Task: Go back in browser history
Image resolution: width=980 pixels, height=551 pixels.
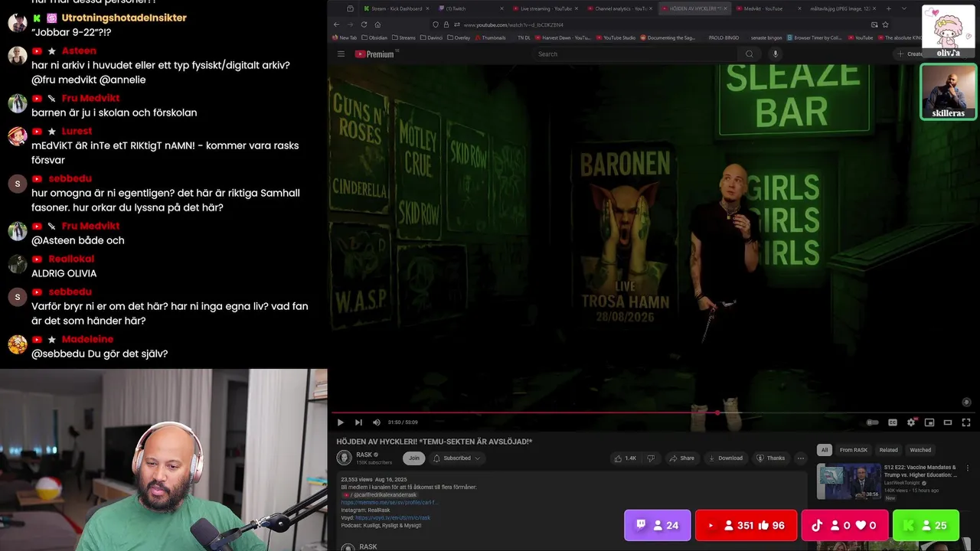Action: pos(336,24)
